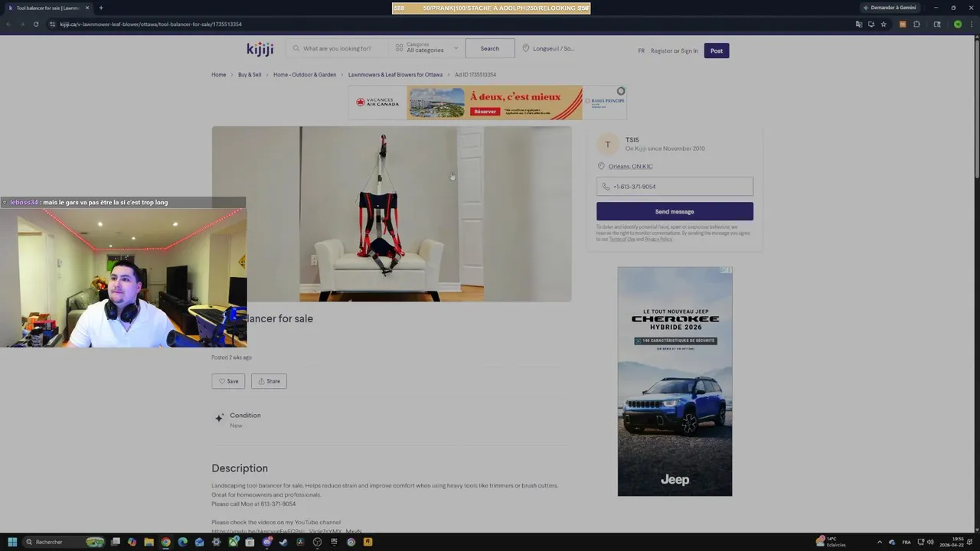This screenshot has height=551, width=980.
Task: Click the tool balancer listing photo
Action: pyautogui.click(x=391, y=214)
